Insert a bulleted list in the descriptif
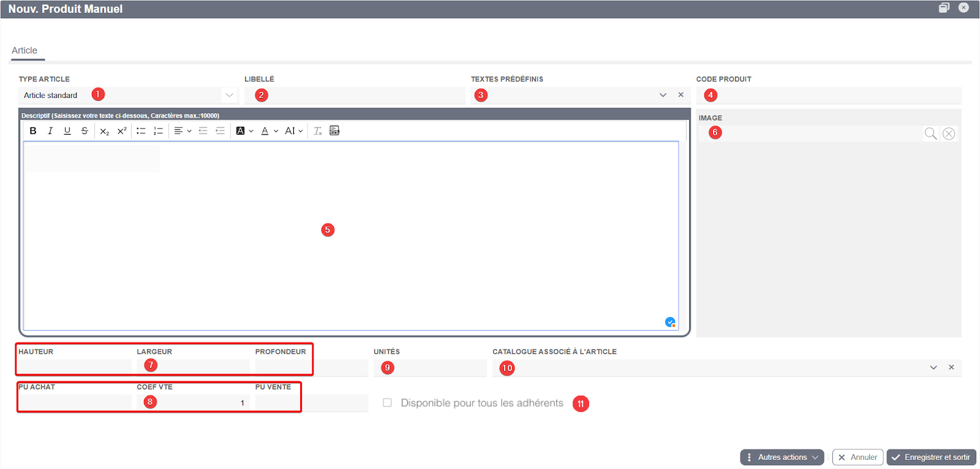The width and height of the screenshot is (980, 469). coord(141,131)
